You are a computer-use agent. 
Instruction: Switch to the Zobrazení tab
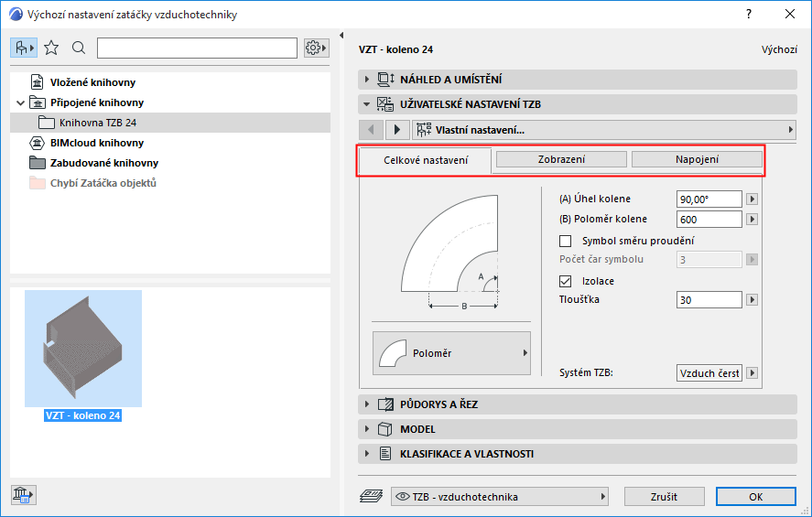coord(560,159)
